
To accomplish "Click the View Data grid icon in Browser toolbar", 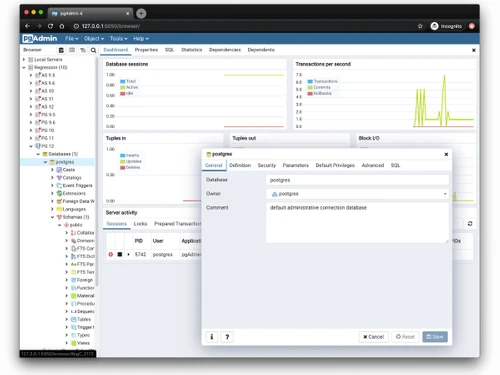I will 72,50.
